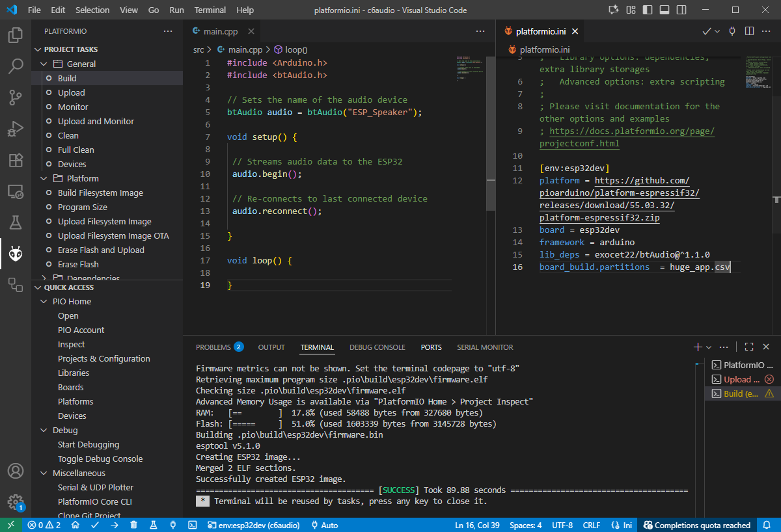Click the PlatformIO Upload arrow in status bar
The height and width of the screenshot is (532, 781).
click(x=115, y=525)
